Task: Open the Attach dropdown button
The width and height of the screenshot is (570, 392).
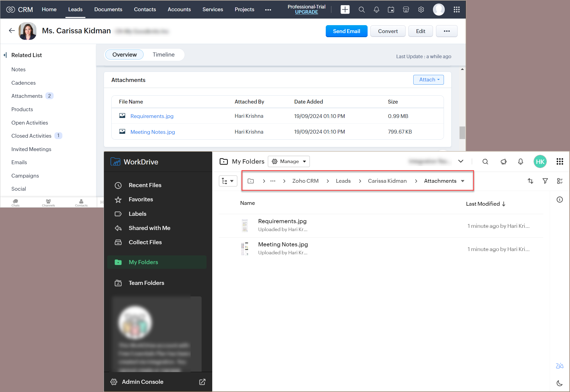Action: (x=428, y=80)
